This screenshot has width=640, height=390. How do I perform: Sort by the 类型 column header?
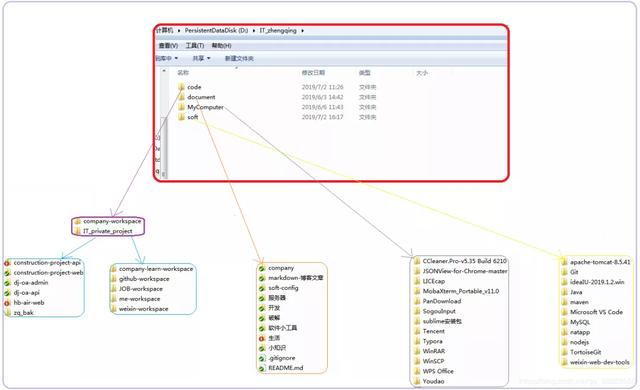coord(364,73)
